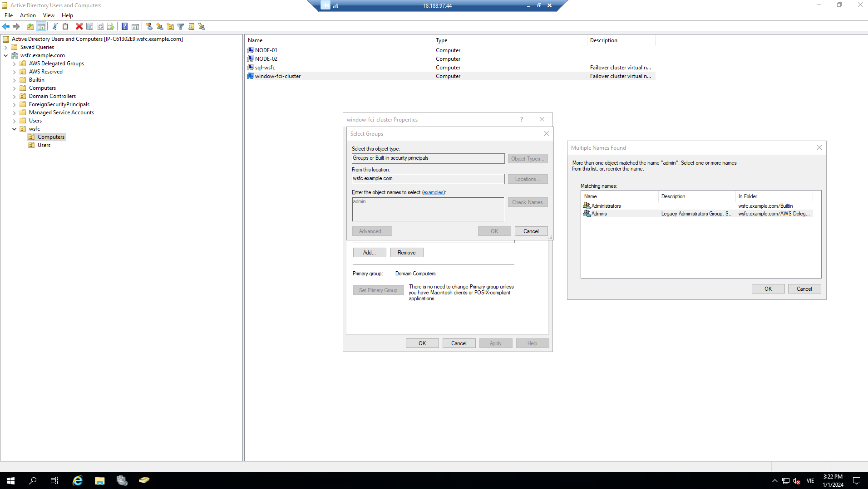This screenshot has width=868, height=489.
Task: Click inside the object names text field
Action: (x=427, y=210)
